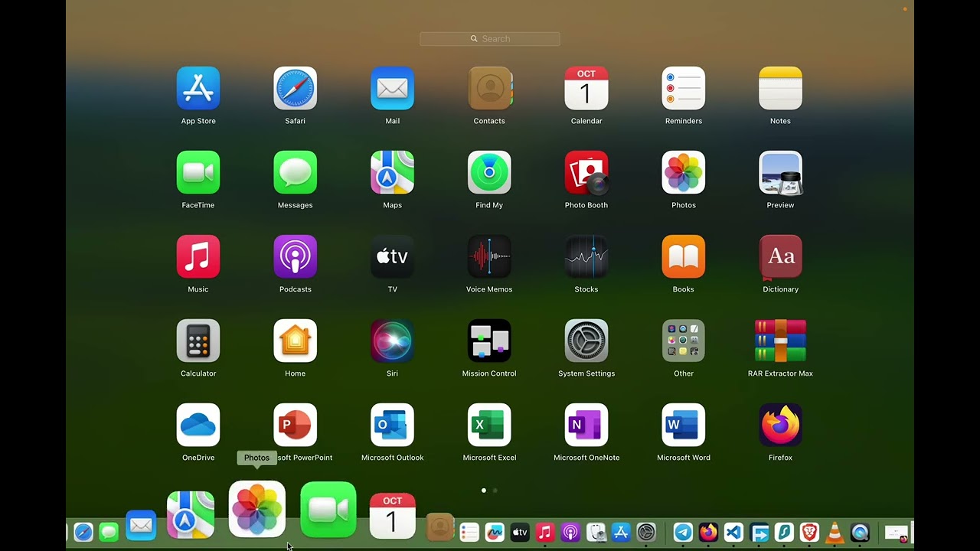Launch VLC media player from the Dock

click(x=835, y=532)
